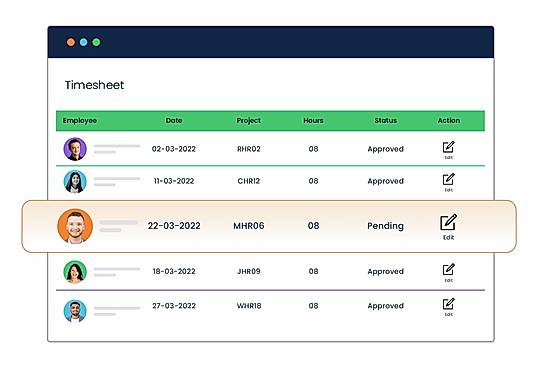Screen dimensions: 538x368
Task: Sort by the Employee column header
Action: (x=80, y=120)
